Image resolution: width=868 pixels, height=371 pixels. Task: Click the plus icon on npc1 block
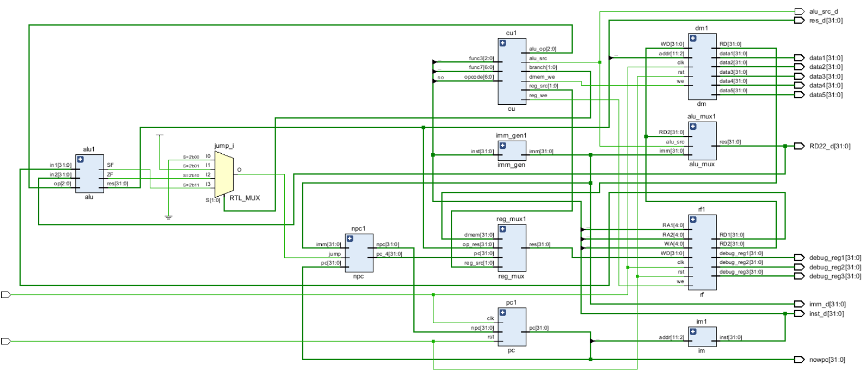[x=350, y=238]
